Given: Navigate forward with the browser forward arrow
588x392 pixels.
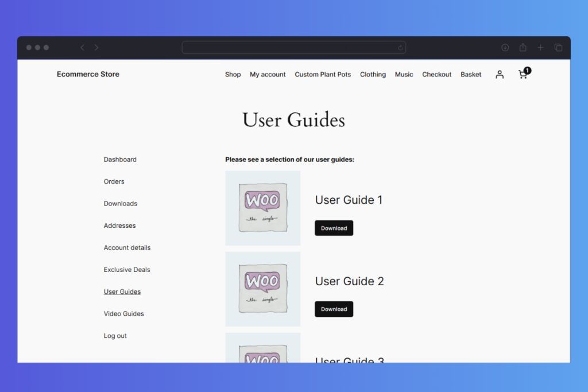Looking at the screenshot, I should (x=96, y=47).
